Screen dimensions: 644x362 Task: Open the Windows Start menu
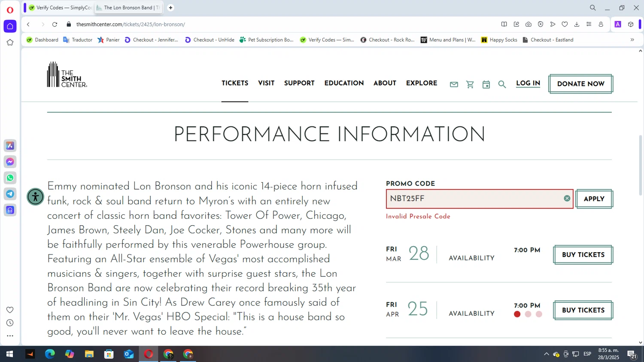coord(9,354)
